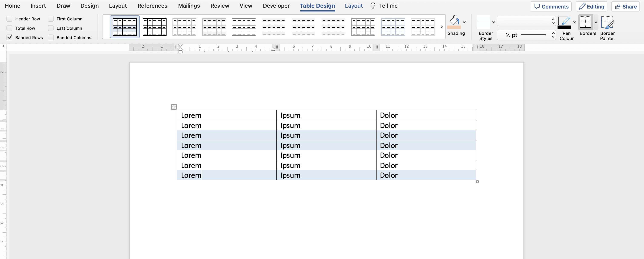Viewport: 644px width, 259px height.
Task: Switch to the Design tab
Action: 89,6
